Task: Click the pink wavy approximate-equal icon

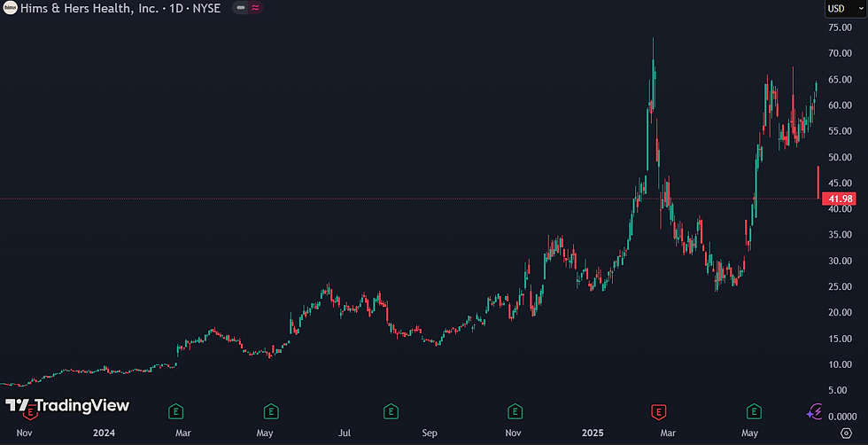Action: click(255, 8)
